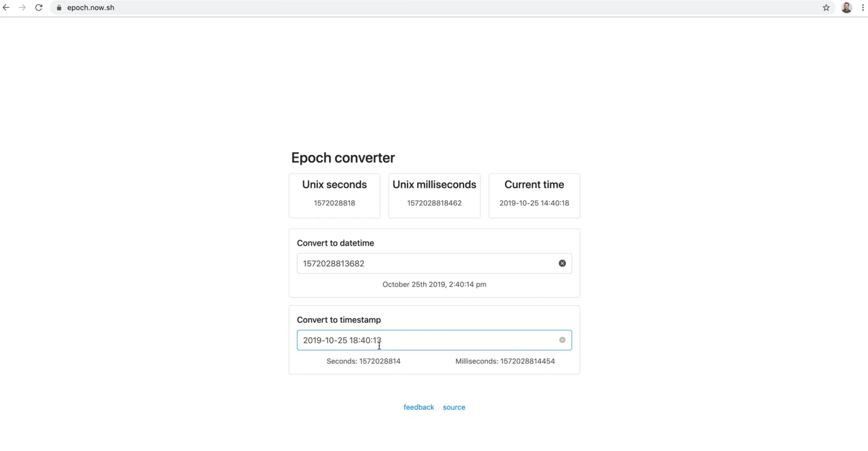Open the browser profile avatar
Viewport: 868px width, 451px height.
(x=846, y=8)
